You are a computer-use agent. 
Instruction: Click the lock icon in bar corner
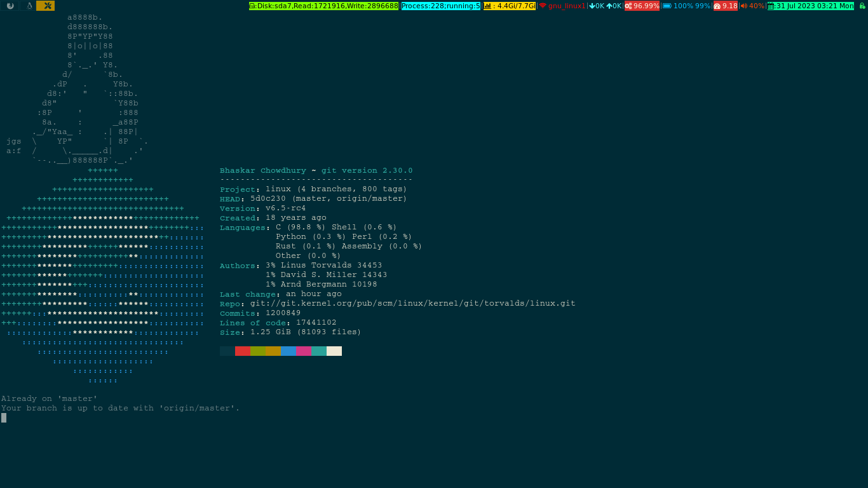point(862,6)
